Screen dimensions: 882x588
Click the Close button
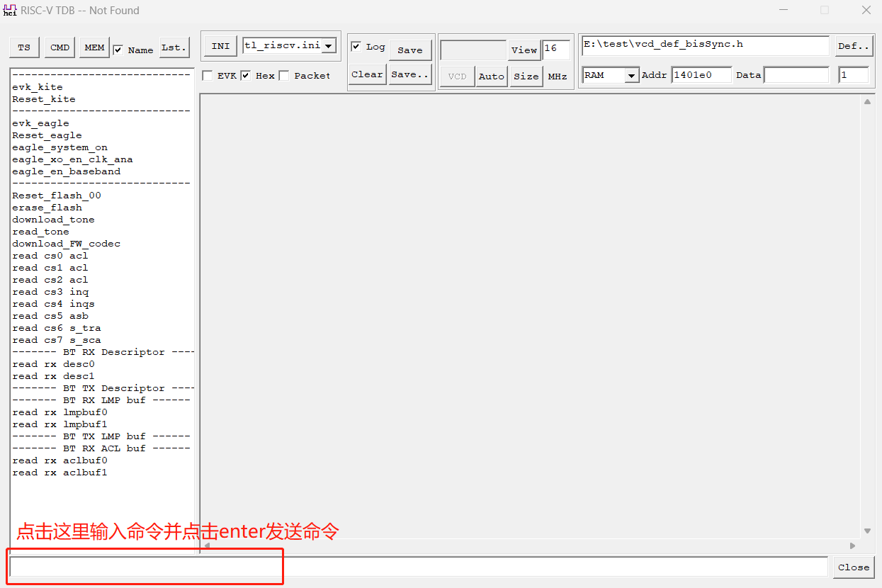[x=853, y=567]
